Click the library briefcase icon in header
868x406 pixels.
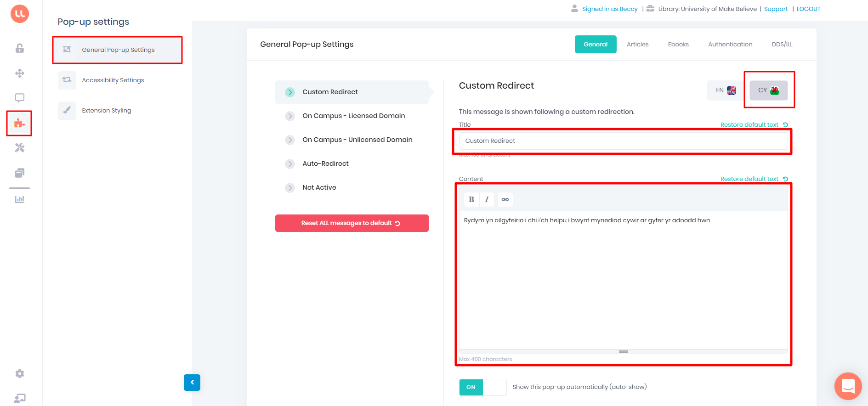[x=650, y=8]
